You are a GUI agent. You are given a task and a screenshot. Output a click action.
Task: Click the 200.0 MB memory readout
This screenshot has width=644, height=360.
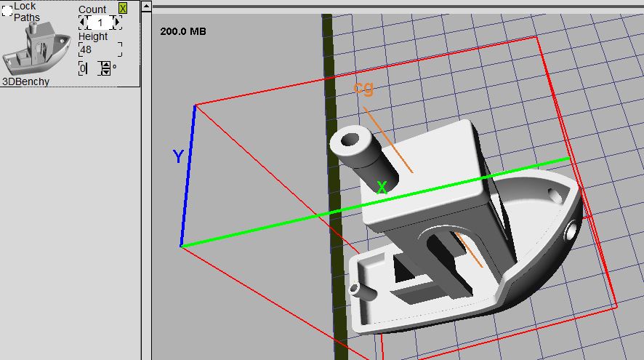tap(183, 31)
